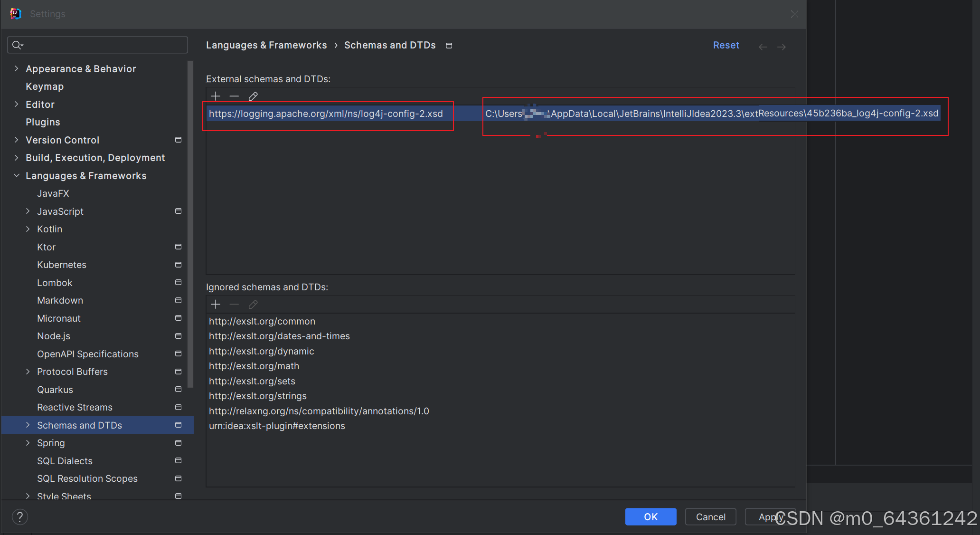This screenshot has width=980, height=535.
Task: Add an ignored schema with the plus icon
Action: point(216,304)
